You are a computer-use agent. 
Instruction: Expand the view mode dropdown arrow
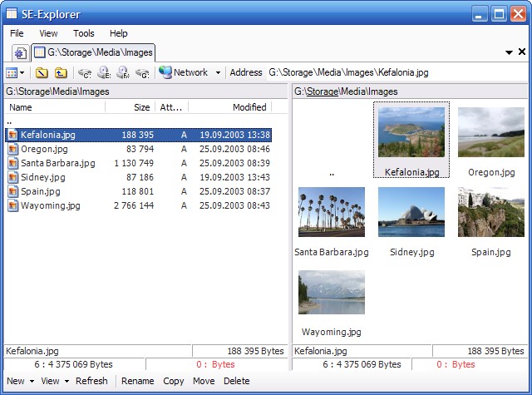coord(22,72)
